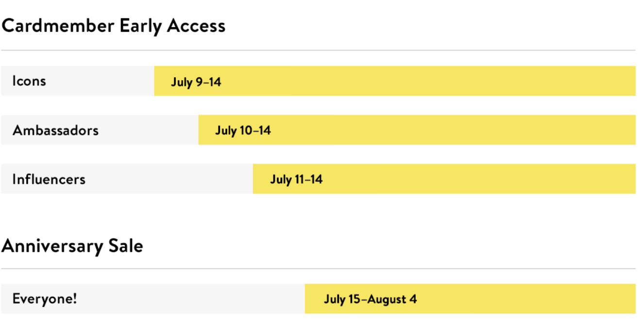Click the July 10–14 date text
This screenshot has width=644, height=326.
click(x=243, y=130)
